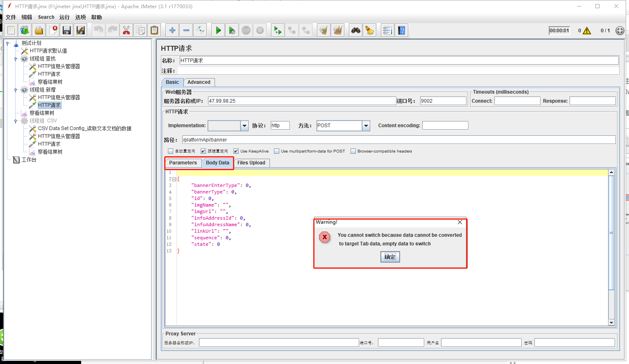Open the 文件 menu
The width and height of the screenshot is (629, 364).
click(x=11, y=17)
